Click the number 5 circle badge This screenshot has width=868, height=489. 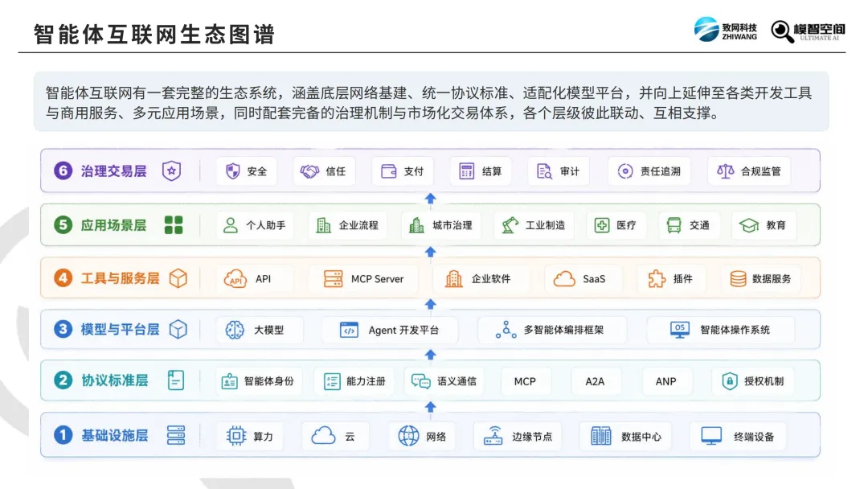pyautogui.click(x=63, y=225)
